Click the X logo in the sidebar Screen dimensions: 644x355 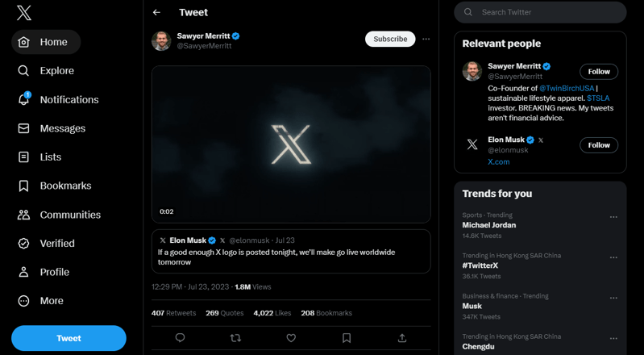pyautogui.click(x=24, y=13)
